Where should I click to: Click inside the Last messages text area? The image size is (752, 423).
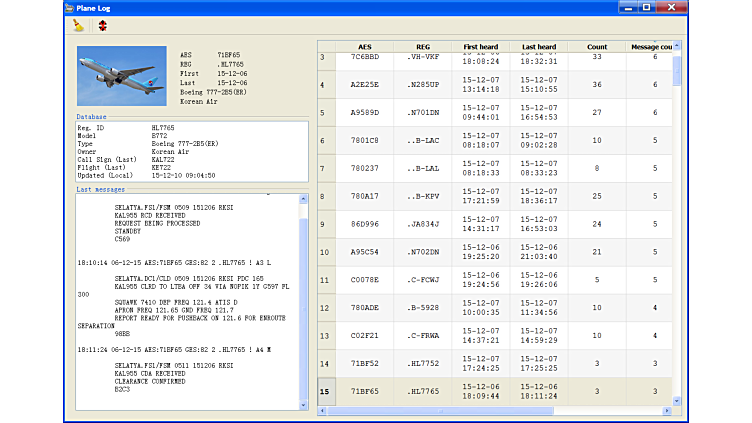tap(185, 300)
